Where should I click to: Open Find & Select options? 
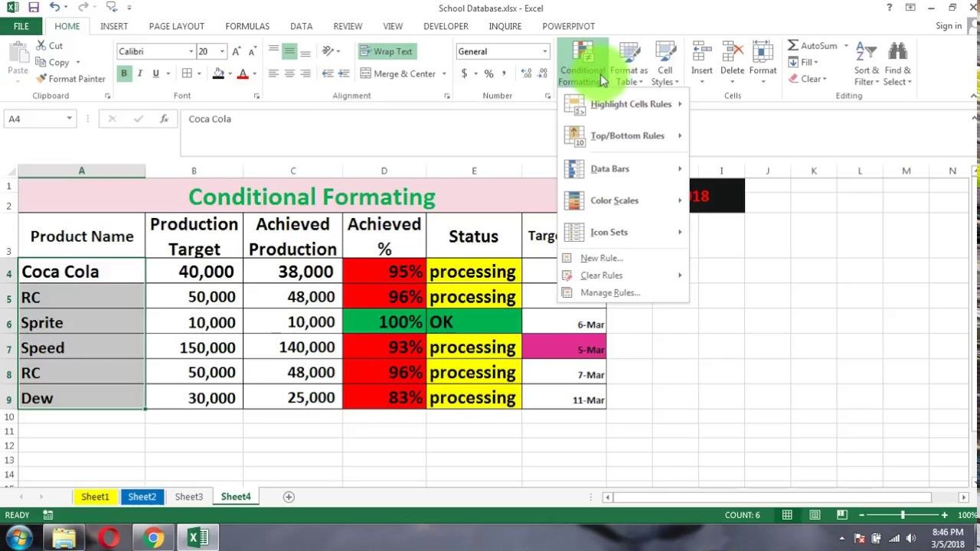897,64
